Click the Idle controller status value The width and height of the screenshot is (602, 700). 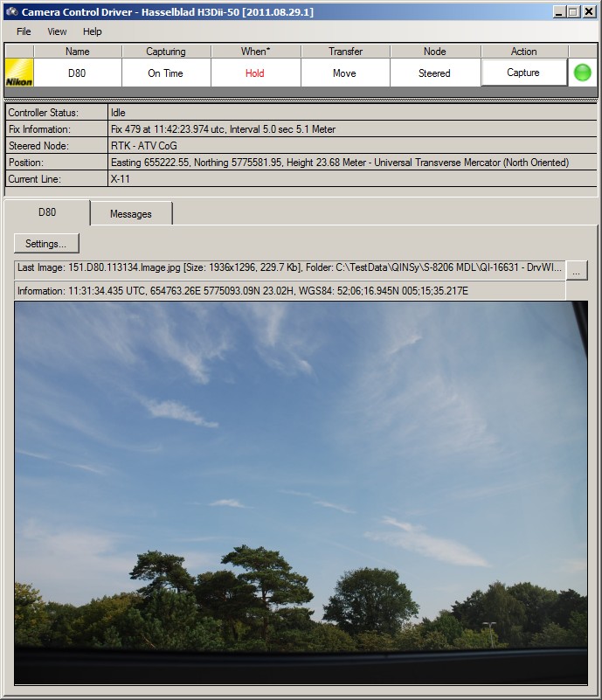(x=352, y=113)
